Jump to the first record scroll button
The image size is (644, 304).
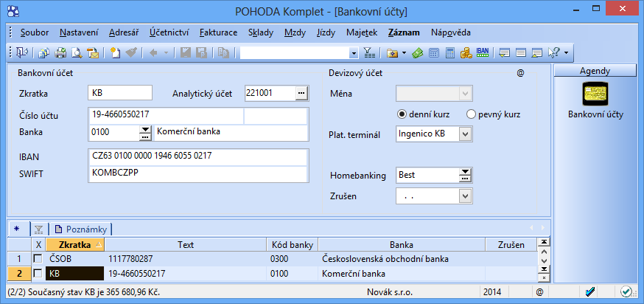[544, 242]
